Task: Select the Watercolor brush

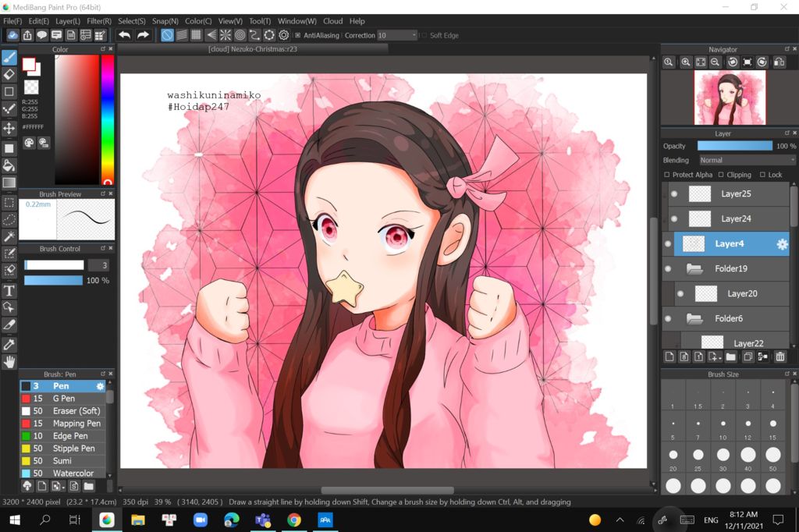Action: click(x=62, y=473)
